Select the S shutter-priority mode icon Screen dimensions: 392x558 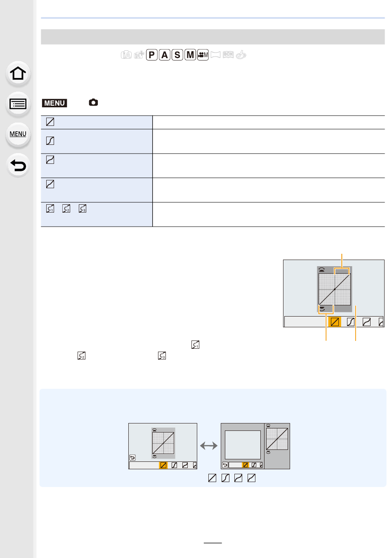click(177, 54)
